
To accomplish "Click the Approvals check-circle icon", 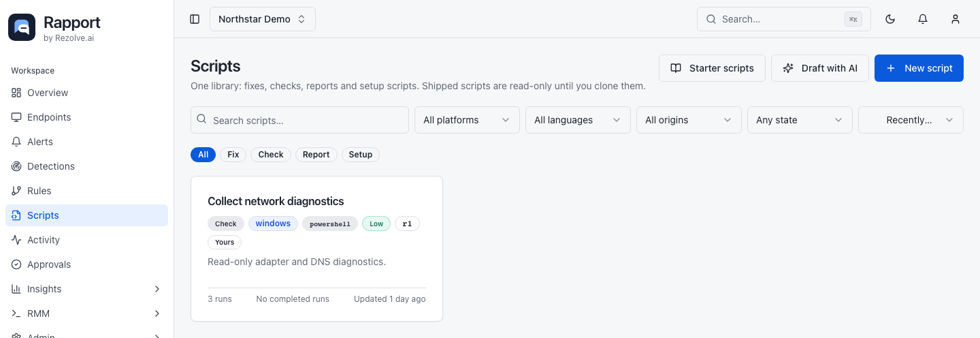I will click(x=16, y=264).
